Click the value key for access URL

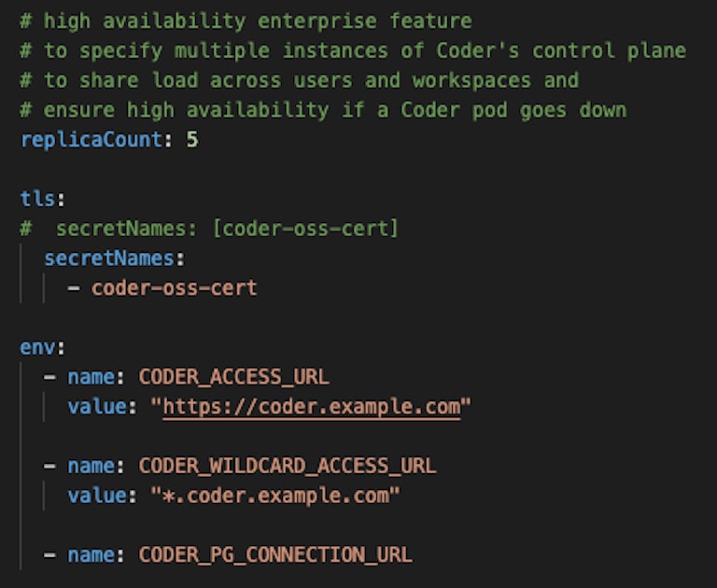click(97, 407)
